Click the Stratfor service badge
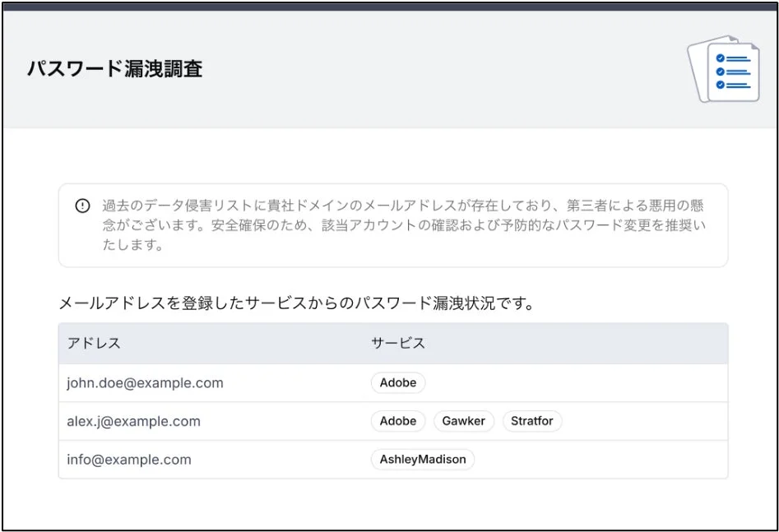Image resolution: width=779 pixels, height=532 pixels. click(531, 421)
